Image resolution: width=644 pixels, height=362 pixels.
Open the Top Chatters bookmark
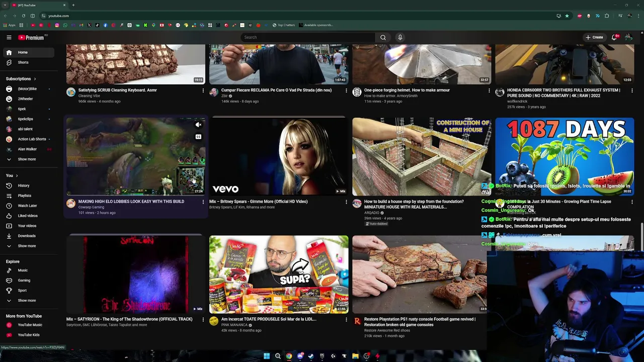pos(283,25)
